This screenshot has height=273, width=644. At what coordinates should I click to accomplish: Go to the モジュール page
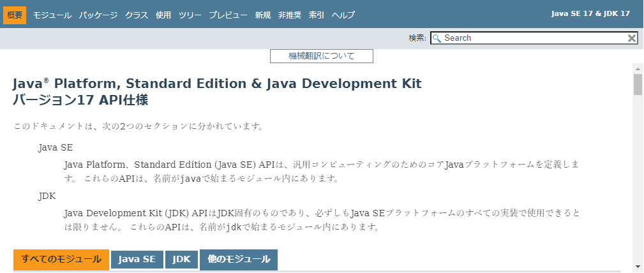coord(52,15)
